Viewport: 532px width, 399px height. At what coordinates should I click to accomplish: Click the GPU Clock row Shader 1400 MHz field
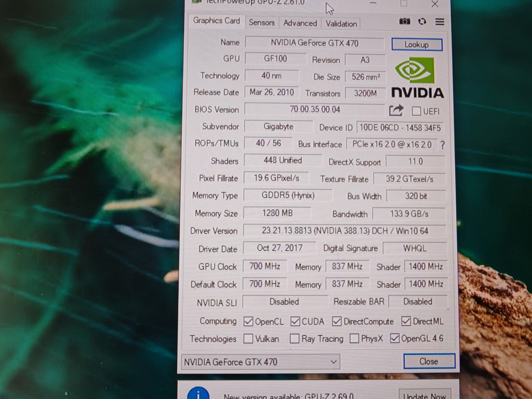click(x=426, y=266)
